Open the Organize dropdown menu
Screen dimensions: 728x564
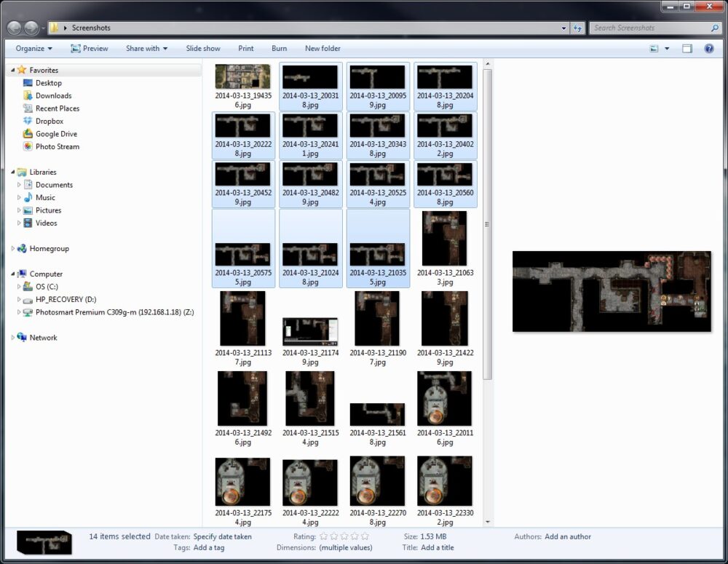pyautogui.click(x=34, y=49)
